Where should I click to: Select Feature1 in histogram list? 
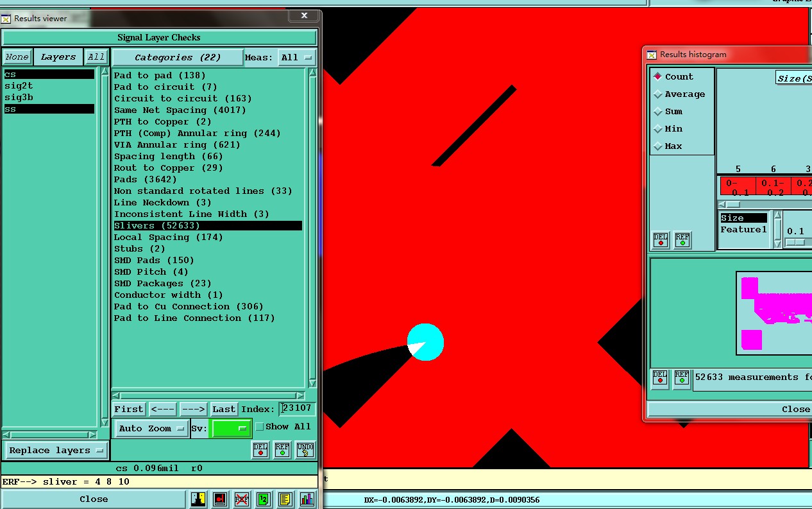(744, 229)
